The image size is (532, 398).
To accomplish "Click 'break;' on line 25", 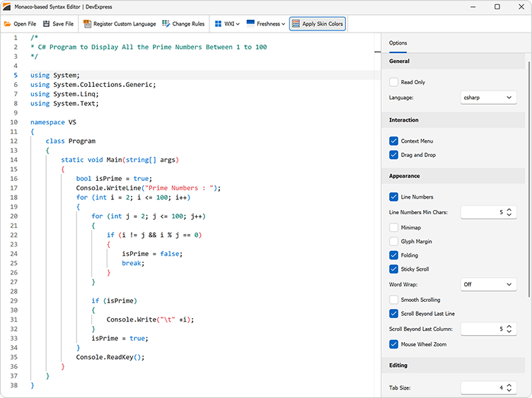I will tap(133, 264).
